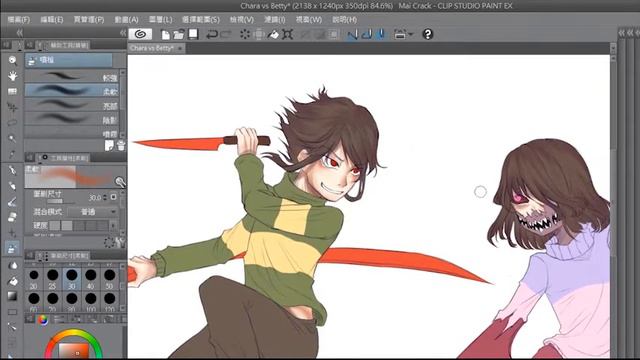Select the Fill bucket tool in toolbox
640x360 pixels.
[12, 281]
